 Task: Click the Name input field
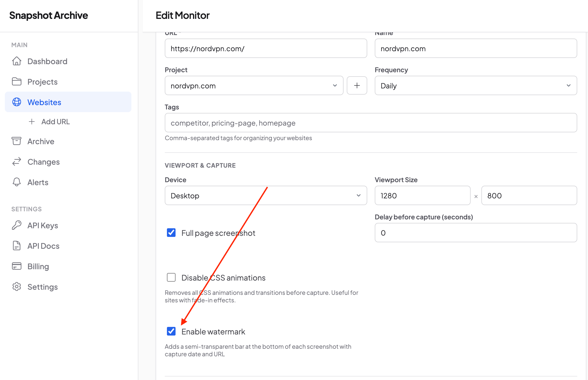[476, 48]
